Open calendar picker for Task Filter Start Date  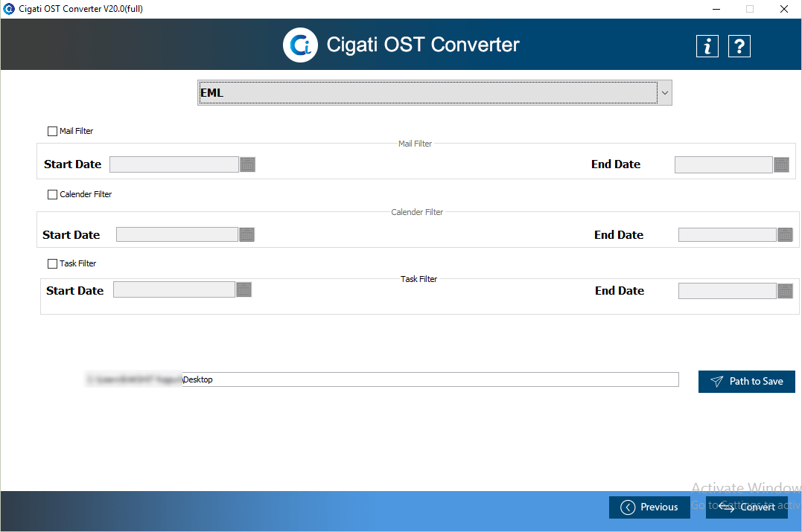click(x=244, y=289)
